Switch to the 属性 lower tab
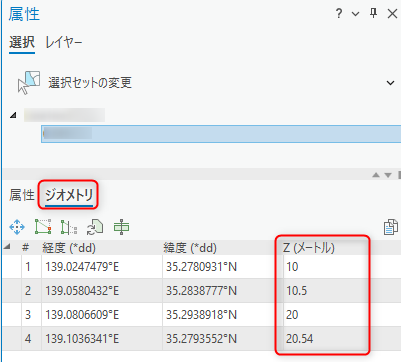This screenshot has width=401, height=362. point(22,195)
